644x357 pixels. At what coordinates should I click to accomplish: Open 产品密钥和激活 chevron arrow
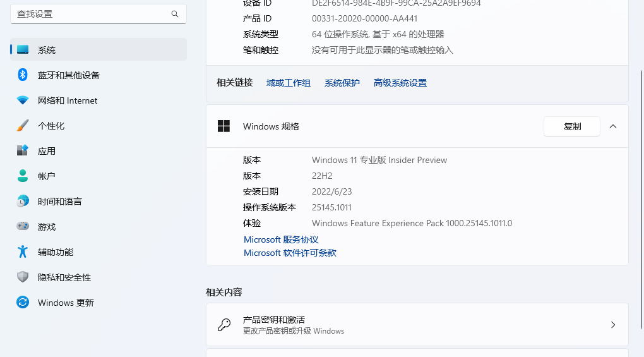pyautogui.click(x=613, y=325)
